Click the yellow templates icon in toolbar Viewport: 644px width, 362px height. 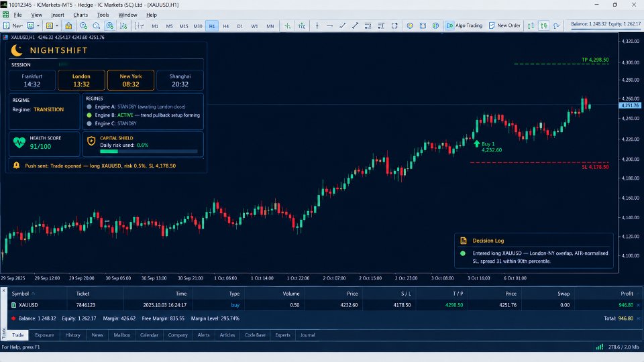pos(50,25)
